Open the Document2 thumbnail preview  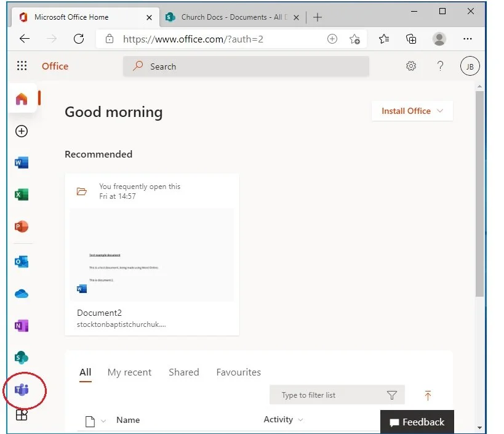point(152,255)
